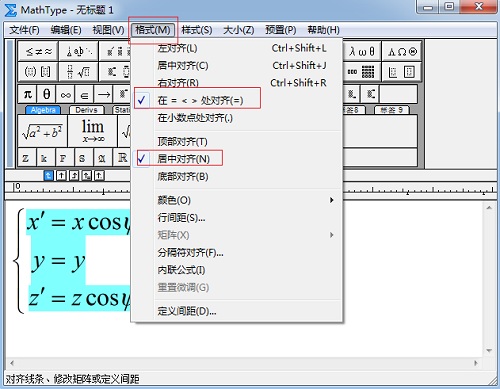Click the horizontal scrollbar right arrow
The width and height of the screenshot is (500, 389).
click(476, 363)
